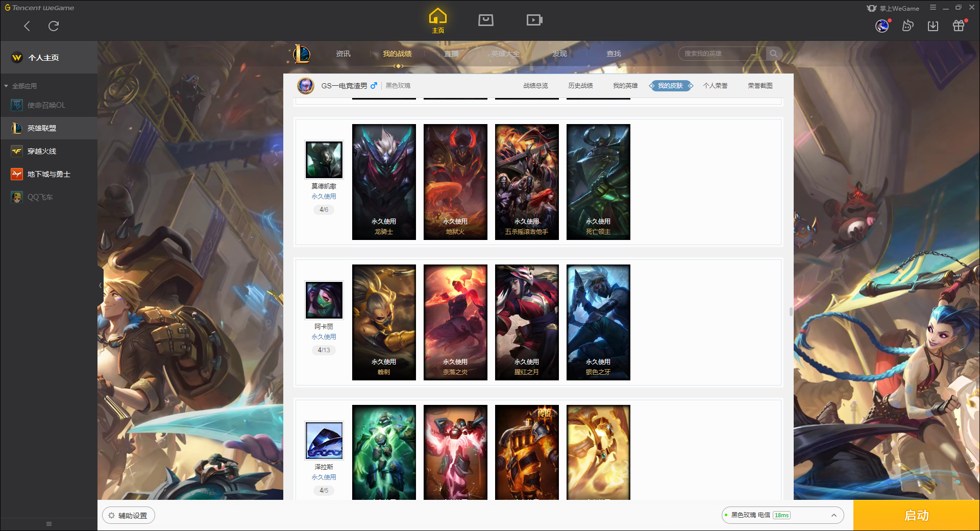
Task: Collapse the left sidebar with arrow handle
Action: [x=101, y=285]
